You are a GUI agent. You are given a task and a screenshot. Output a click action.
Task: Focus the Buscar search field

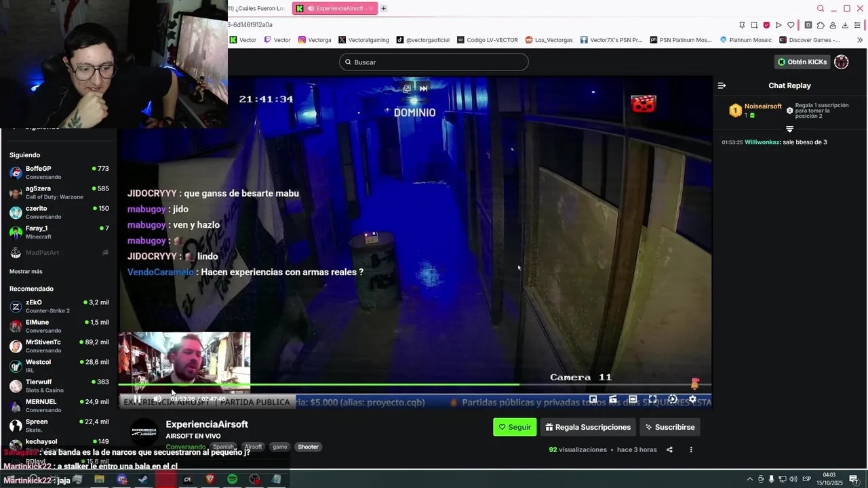(x=434, y=62)
